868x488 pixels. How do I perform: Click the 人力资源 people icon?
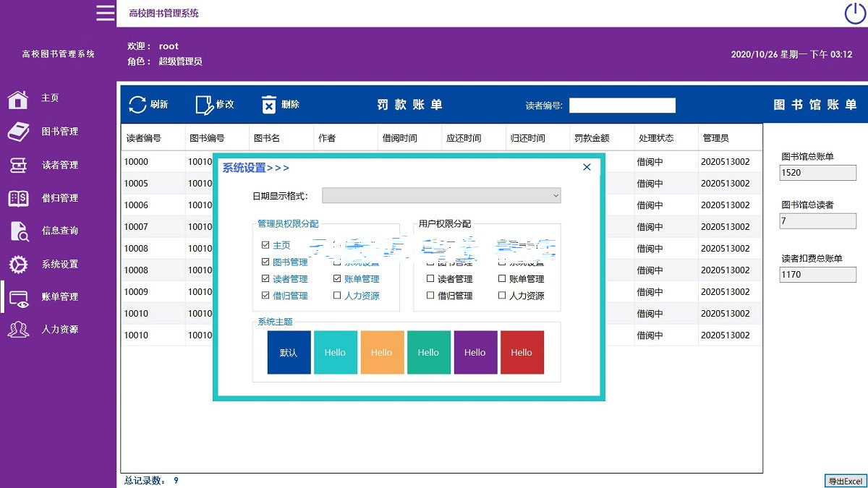click(18, 330)
